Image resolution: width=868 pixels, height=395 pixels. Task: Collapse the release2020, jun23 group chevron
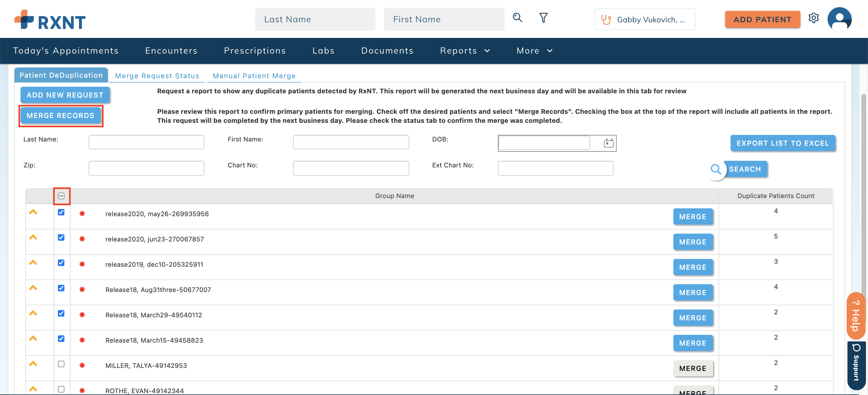(33, 237)
